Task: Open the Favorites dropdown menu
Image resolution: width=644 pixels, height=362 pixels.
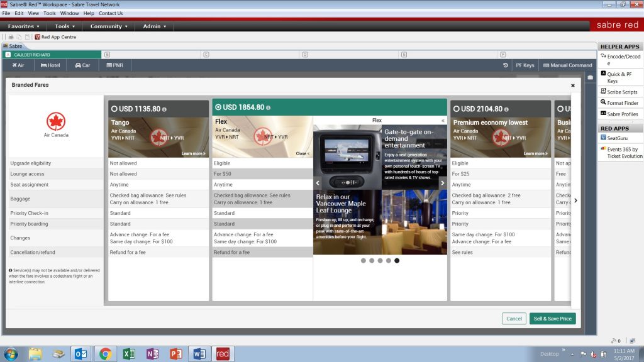Action: click(24, 26)
